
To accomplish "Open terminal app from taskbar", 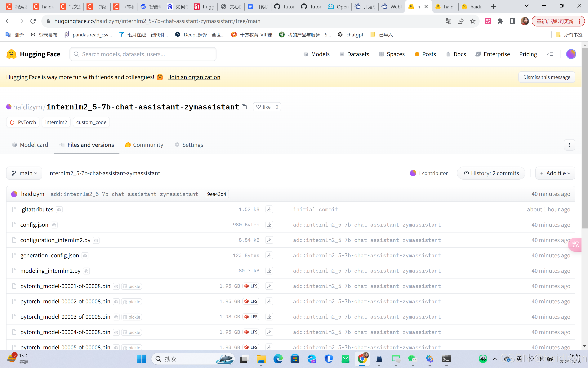I will pos(446,359).
